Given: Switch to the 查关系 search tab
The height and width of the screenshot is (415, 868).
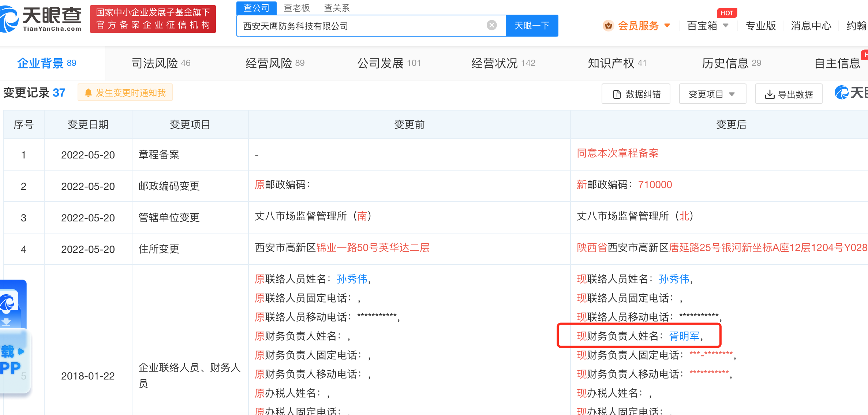Looking at the screenshot, I should 337,8.
